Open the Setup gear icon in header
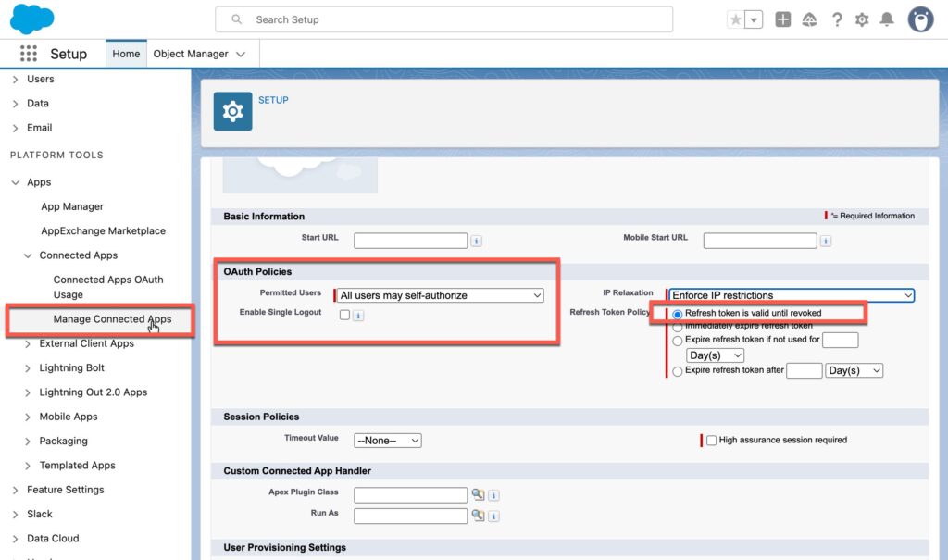 [862, 19]
